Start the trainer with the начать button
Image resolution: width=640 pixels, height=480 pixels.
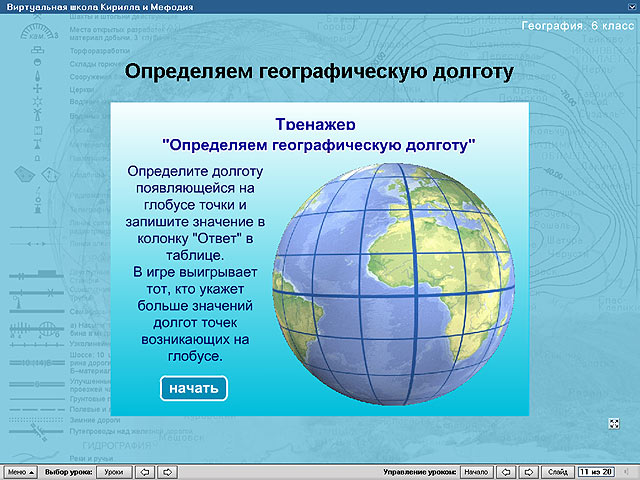(194, 388)
